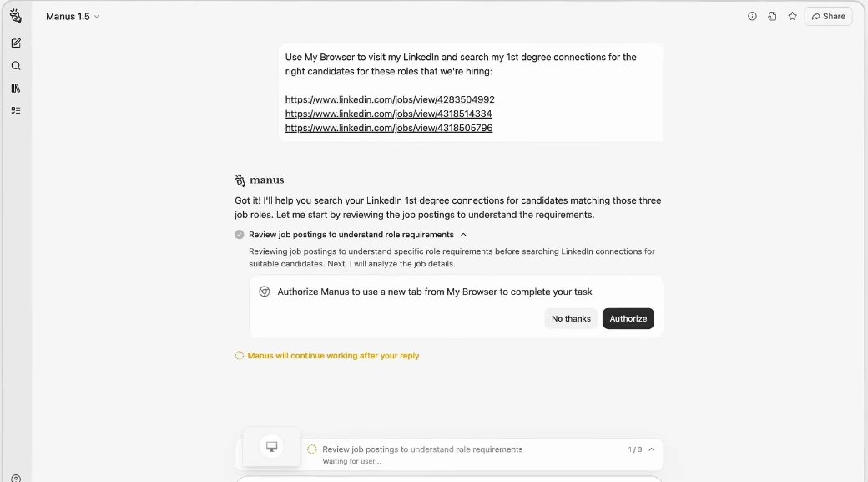Screen dimensions: 868x482
Task: Open the library icon in the sidebar
Action: [x=16, y=88]
